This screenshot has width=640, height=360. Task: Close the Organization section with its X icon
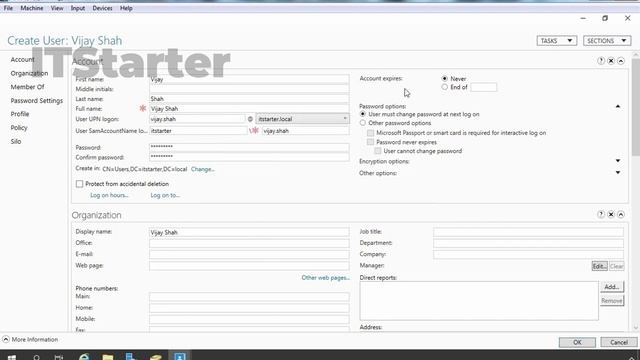point(611,214)
